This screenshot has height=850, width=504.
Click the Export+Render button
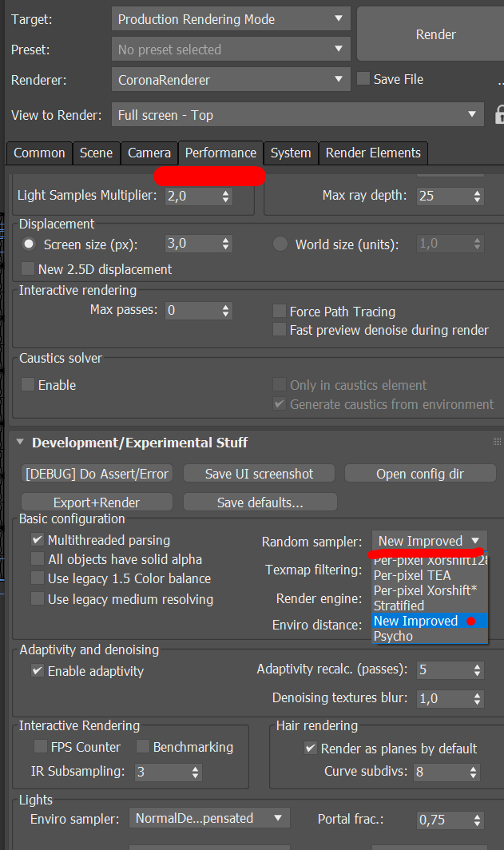click(97, 502)
